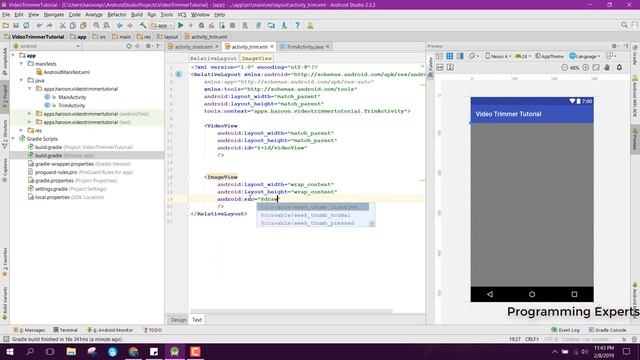Select MainActivity in project tree

(x=72, y=97)
